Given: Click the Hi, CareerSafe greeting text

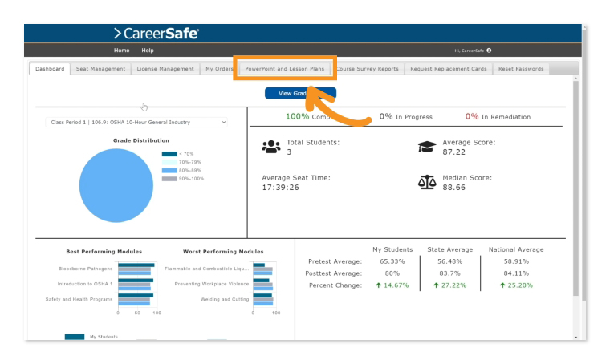Looking at the screenshot, I should pos(470,51).
